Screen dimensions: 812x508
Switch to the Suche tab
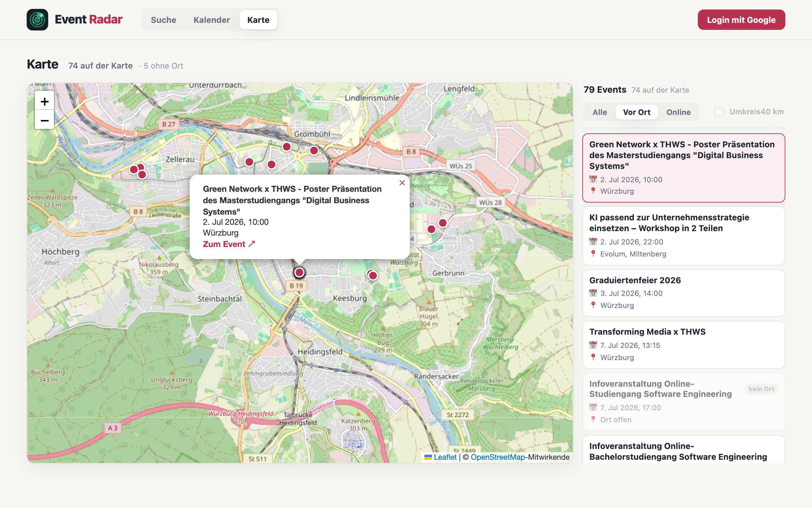[x=163, y=20]
